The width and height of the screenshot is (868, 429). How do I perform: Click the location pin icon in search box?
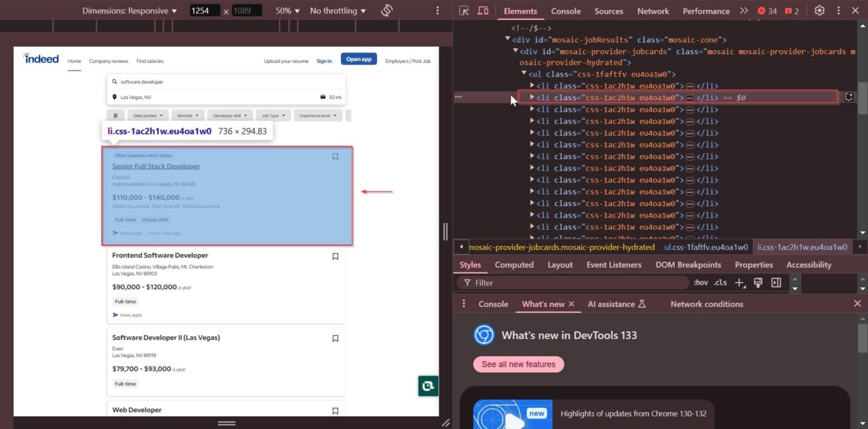click(x=115, y=97)
